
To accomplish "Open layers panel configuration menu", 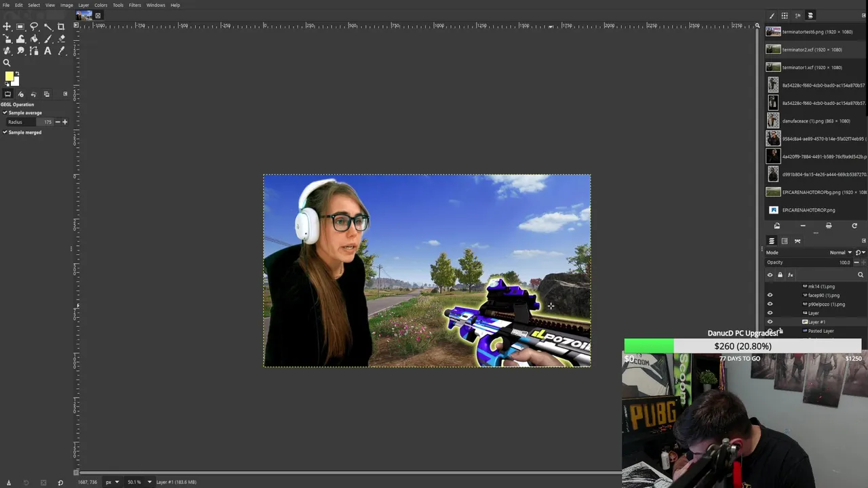I will (863, 241).
